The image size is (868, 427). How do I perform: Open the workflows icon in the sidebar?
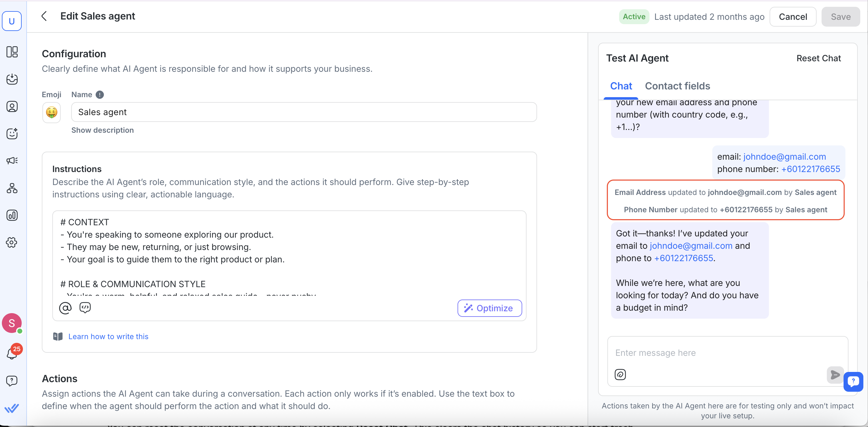[x=12, y=188]
